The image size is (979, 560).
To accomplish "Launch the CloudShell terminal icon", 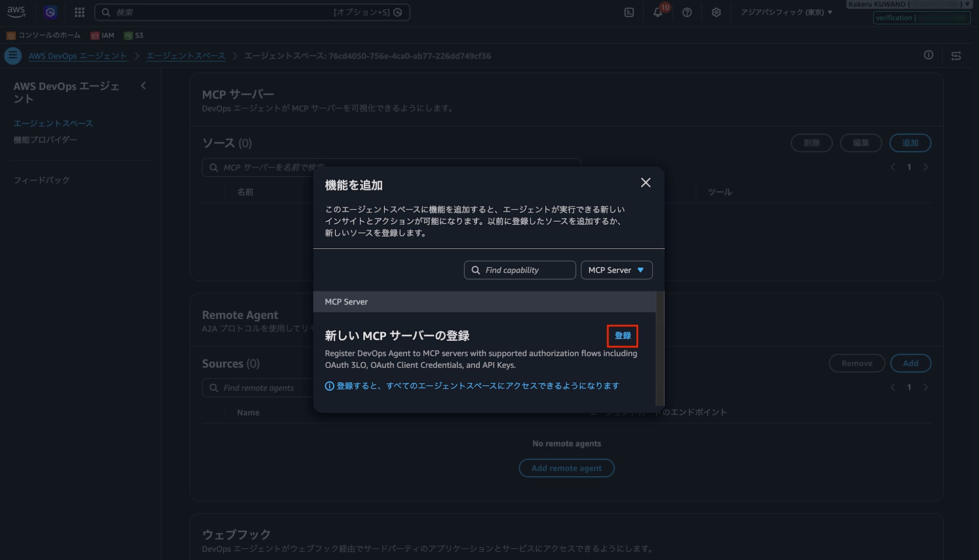I will coord(629,12).
